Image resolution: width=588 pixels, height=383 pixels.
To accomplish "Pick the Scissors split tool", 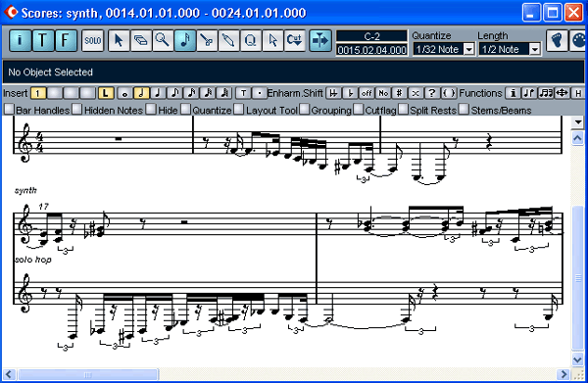I will tap(207, 40).
